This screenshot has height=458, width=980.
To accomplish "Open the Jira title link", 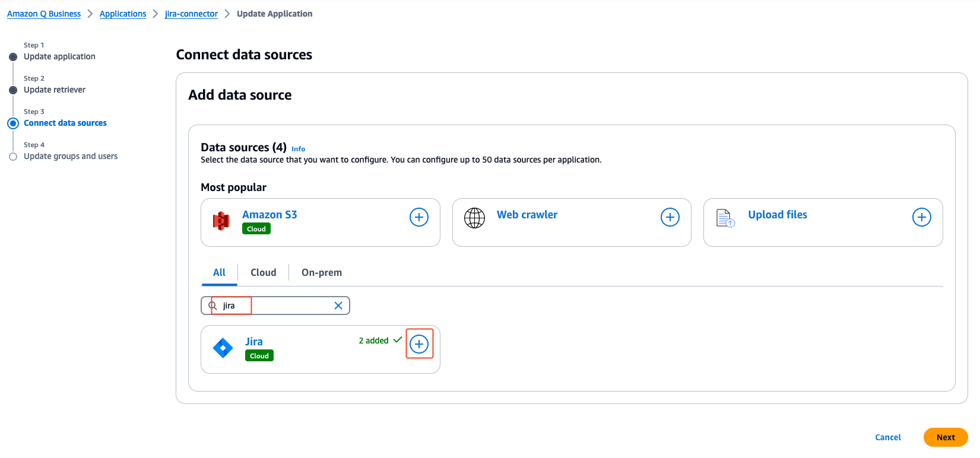I will tap(254, 342).
